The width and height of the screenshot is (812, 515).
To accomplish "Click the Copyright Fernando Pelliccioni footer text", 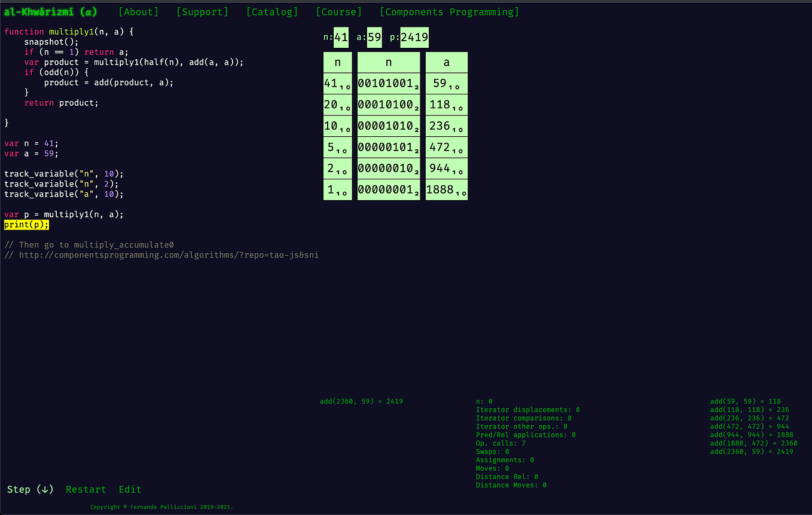I will pos(160,507).
